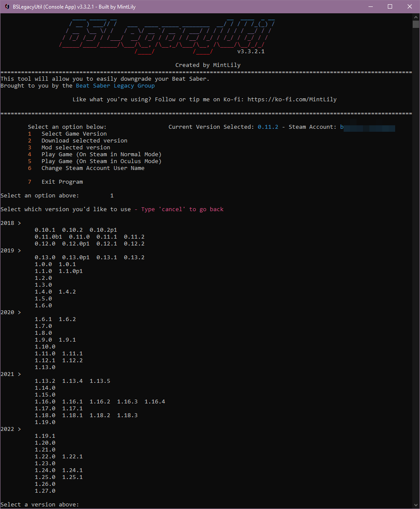Click the BSLegacyUtil app icon in title bar
420x509 pixels.
point(7,6)
